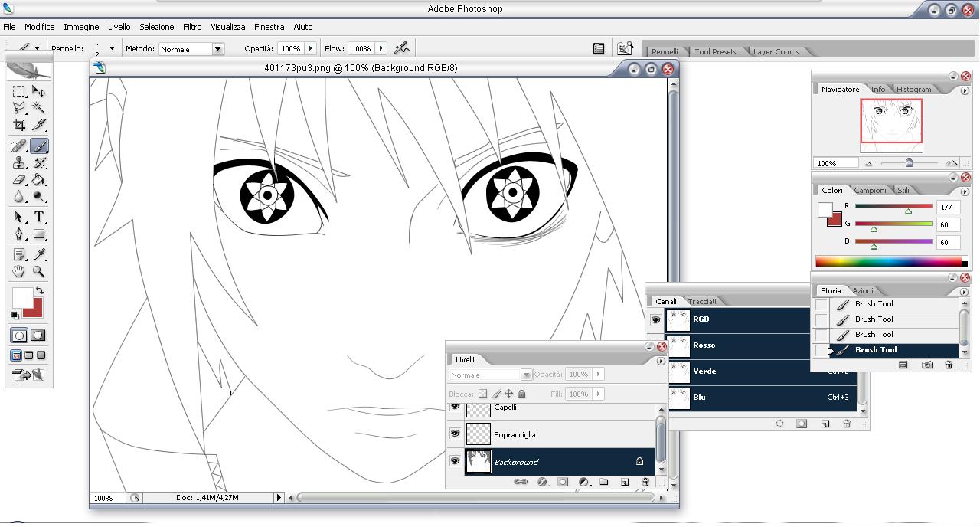Select the Zoom magnifier tool
The height and width of the screenshot is (527, 980).
[38, 272]
